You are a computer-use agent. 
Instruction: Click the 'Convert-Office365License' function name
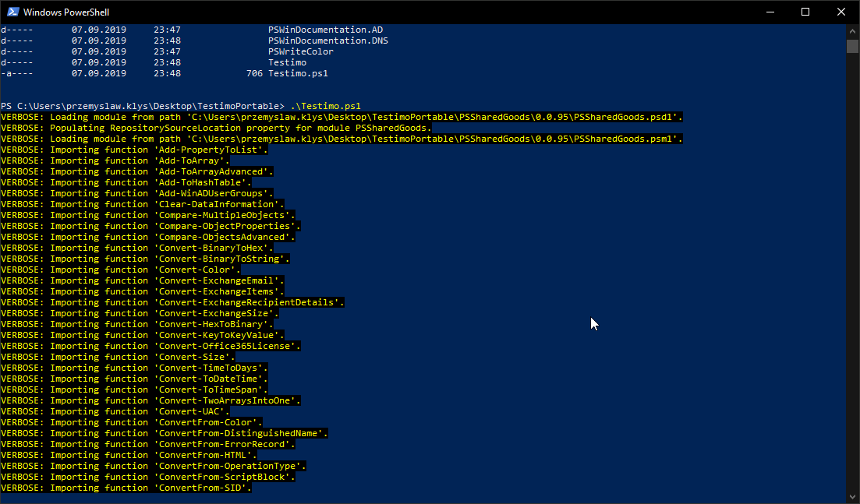click(227, 346)
